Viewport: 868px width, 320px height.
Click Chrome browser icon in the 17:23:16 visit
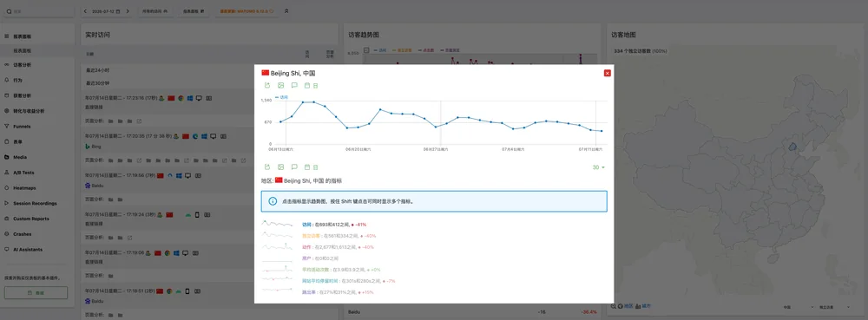181,98
